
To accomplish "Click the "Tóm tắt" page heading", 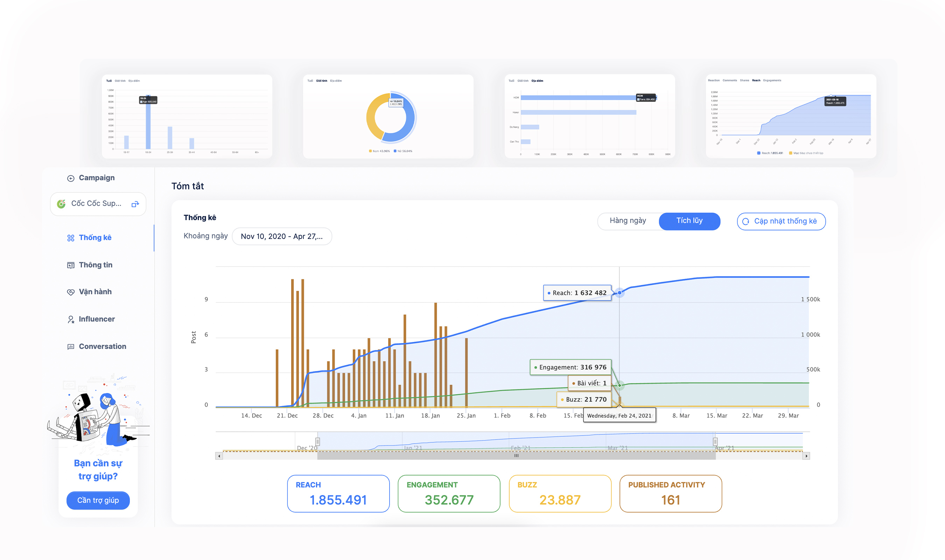I will pyautogui.click(x=188, y=186).
